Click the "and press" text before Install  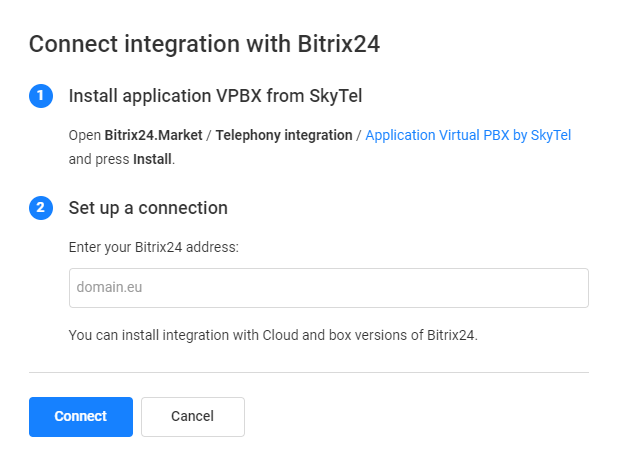pyautogui.click(x=99, y=159)
